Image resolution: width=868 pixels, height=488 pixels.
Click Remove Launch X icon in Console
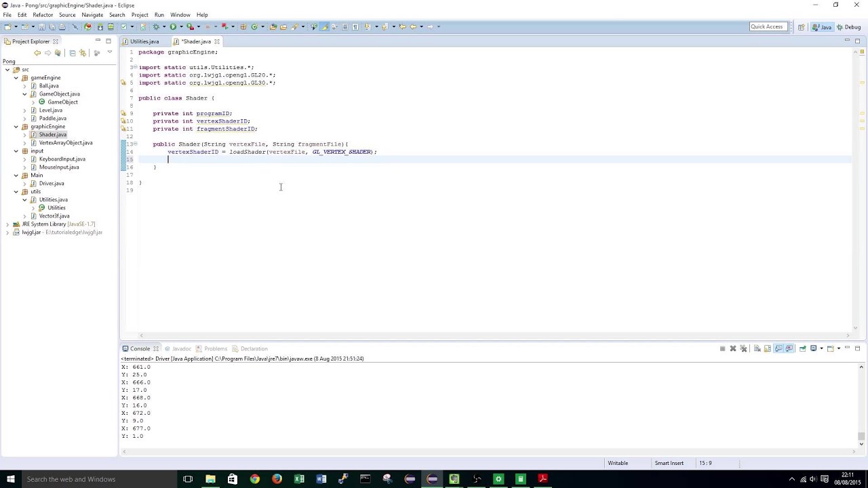pyautogui.click(x=733, y=348)
